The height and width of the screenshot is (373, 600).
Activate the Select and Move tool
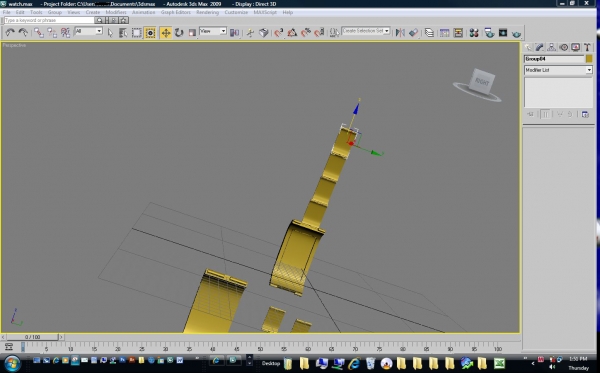tap(166, 33)
